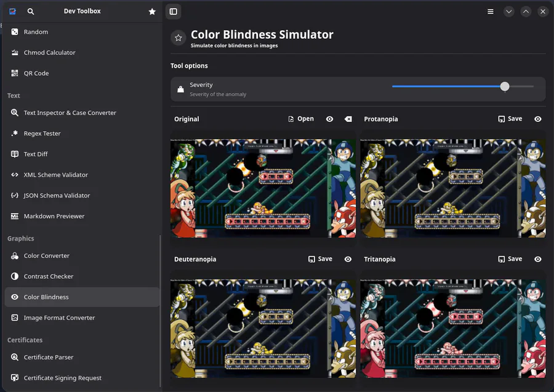Click the Markdown Previewer icon
554x392 pixels.
click(x=15, y=216)
